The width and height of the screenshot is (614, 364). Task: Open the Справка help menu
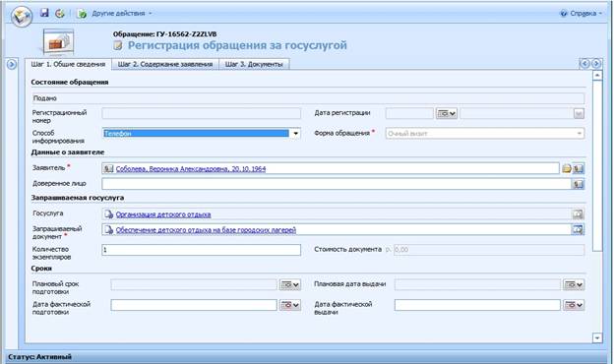point(585,14)
